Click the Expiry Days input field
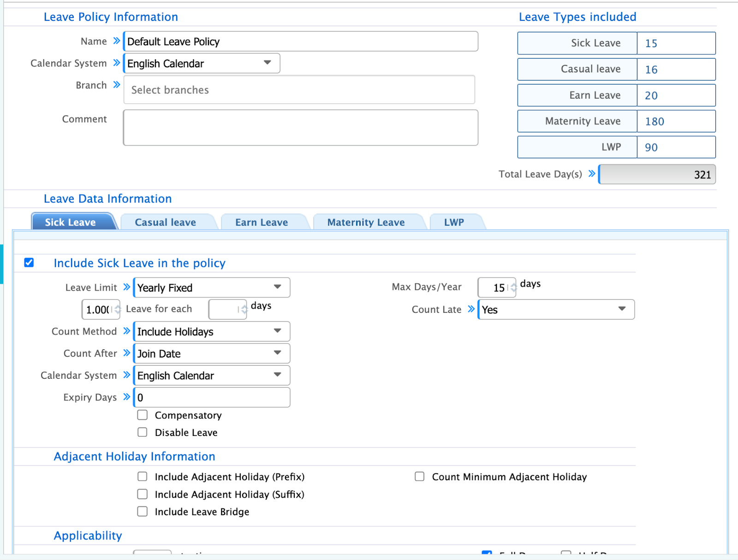The image size is (738, 560). (212, 398)
